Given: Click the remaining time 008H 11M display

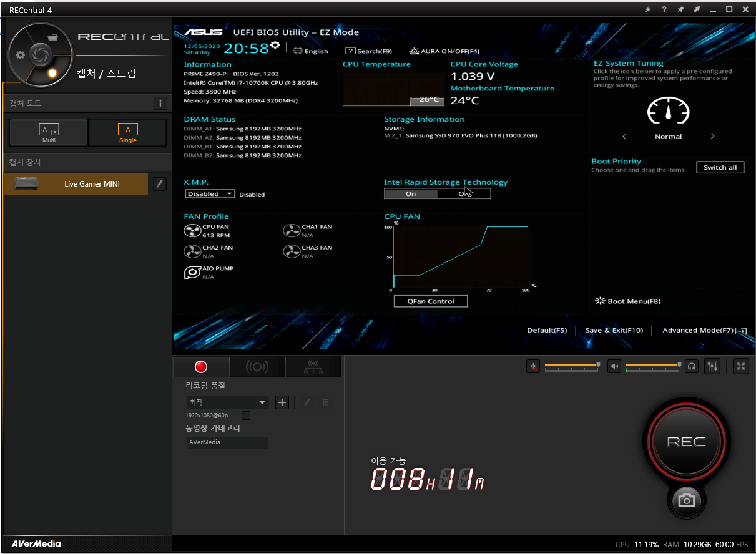Looking at the screenshot, I should [x=428, y=479].
